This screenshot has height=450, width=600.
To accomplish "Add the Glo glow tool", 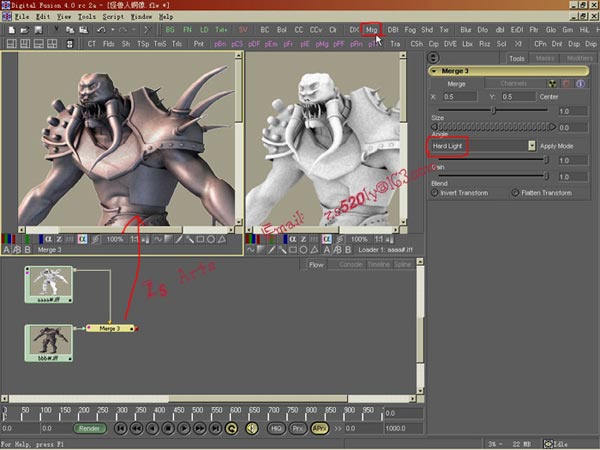I will click(x=551, y=30).
